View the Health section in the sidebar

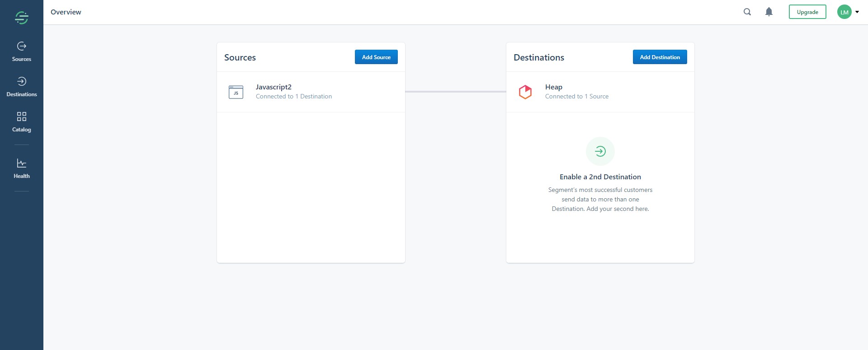pos(21,168)
